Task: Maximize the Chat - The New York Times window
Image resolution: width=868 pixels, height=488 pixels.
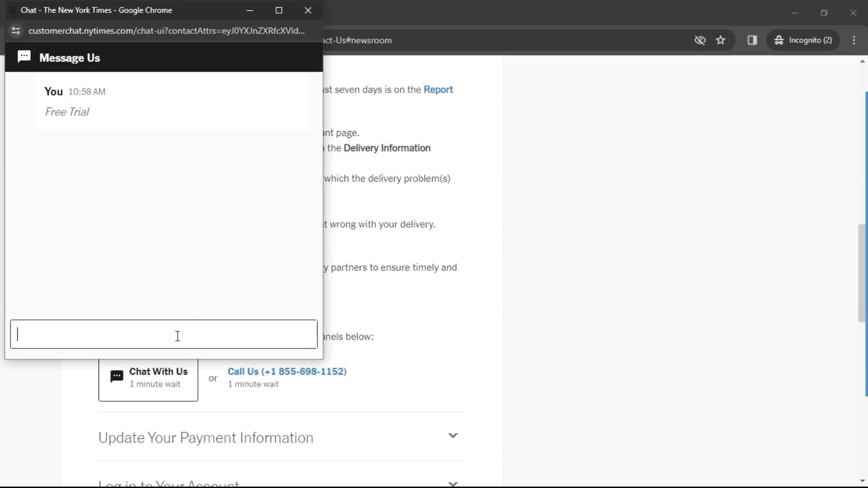Action: [279, 10]
